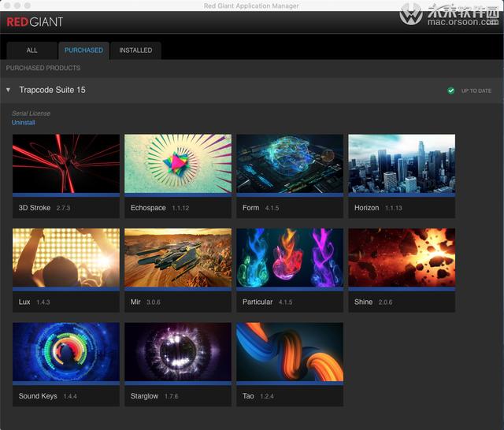
Task: Click the Horizon product name
Action: (x=366, y=208)
